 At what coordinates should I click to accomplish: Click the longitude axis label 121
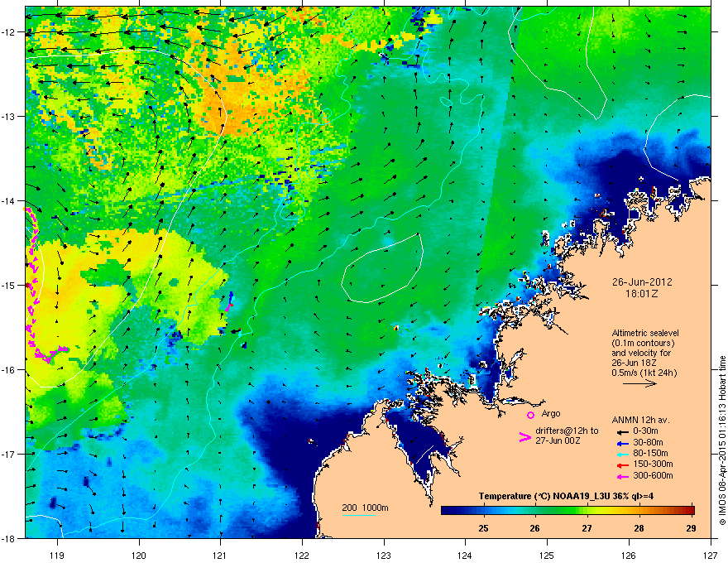click(x=220, y=556)
